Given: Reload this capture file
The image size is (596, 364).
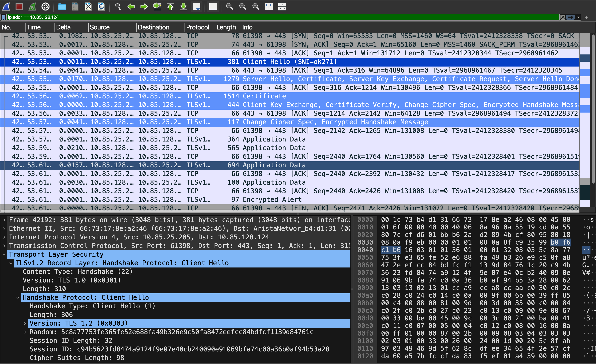Looking at the screenshot, I should tap(101, 7).
